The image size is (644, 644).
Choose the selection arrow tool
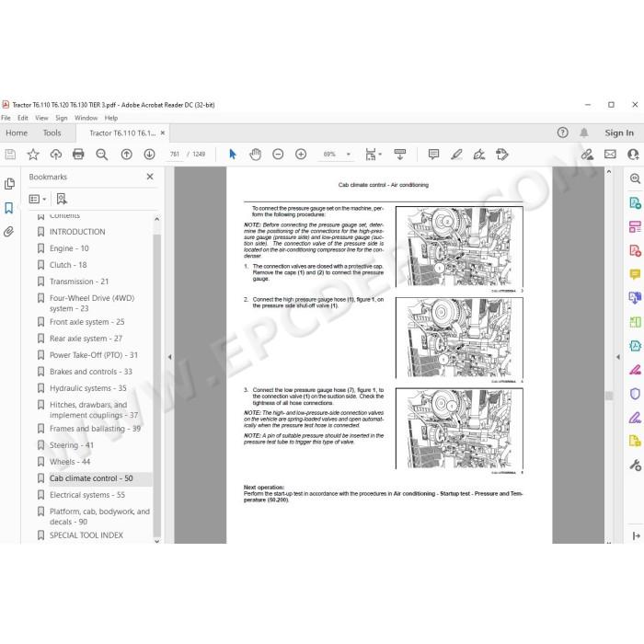coord(233,155)
